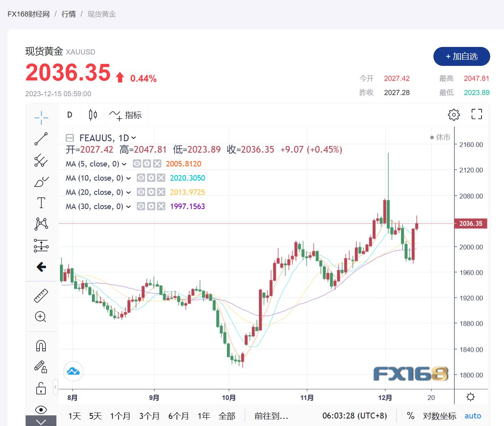
Task: Toggle logarithmic scale 对数坐标
Action: click(x=439, y=416)
